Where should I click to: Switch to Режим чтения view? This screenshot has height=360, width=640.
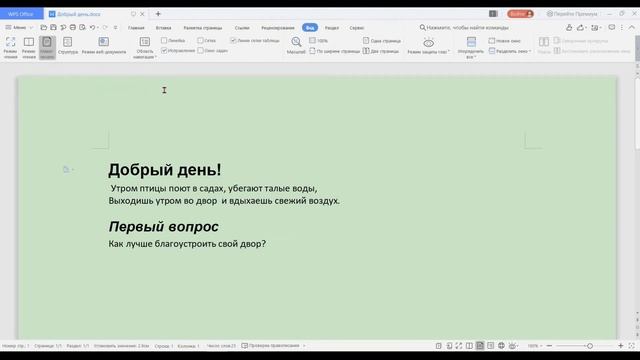pos(29,47)
